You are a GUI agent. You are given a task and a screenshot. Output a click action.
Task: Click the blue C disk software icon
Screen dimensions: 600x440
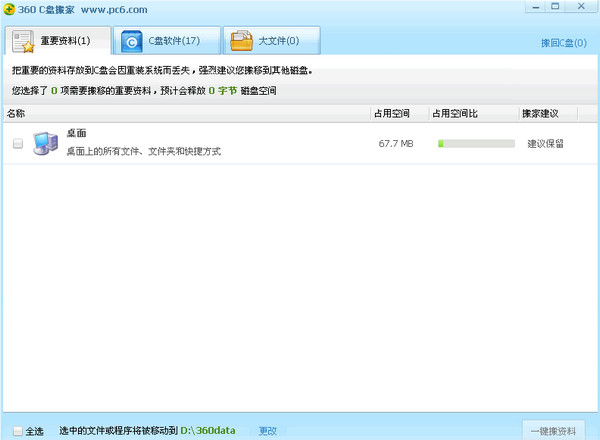[132, 42]
